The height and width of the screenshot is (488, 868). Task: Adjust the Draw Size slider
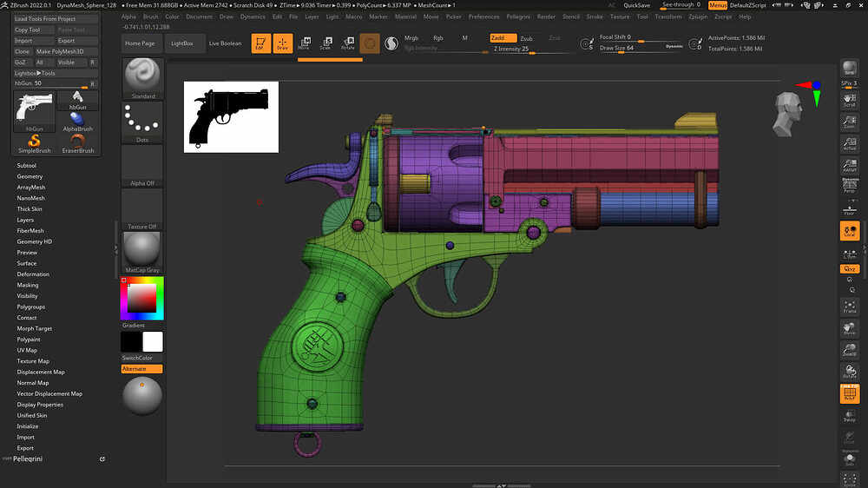(641, 48)
